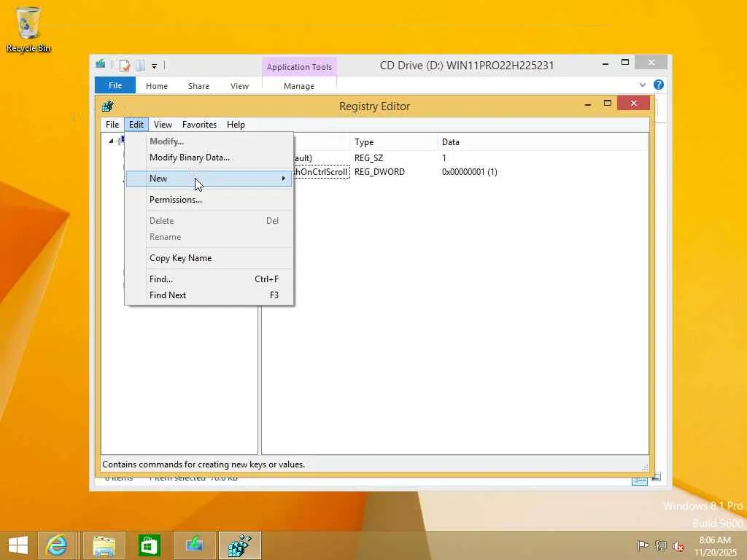
Task: Choose Find in the Edit menu
Action: (209, 279)
